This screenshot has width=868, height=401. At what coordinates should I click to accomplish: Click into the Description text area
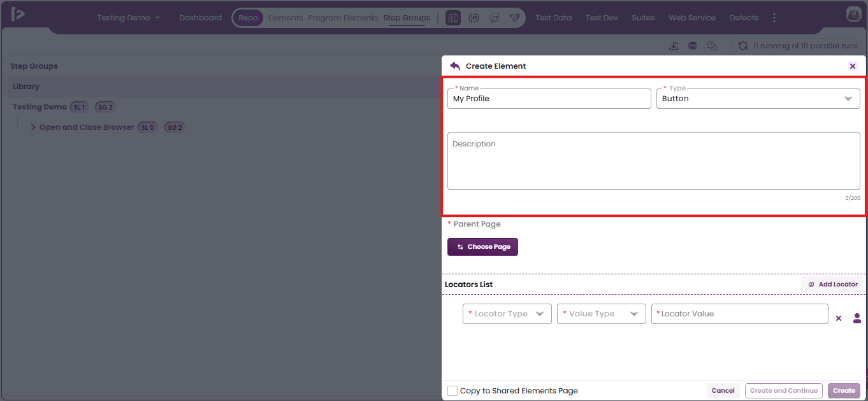[x=654, y=161]
